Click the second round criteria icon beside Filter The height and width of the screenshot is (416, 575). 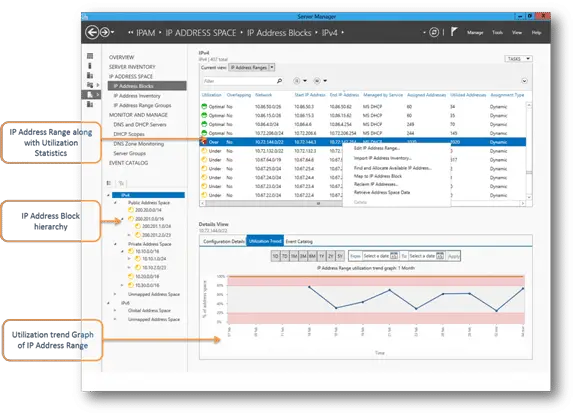[317, 81]
